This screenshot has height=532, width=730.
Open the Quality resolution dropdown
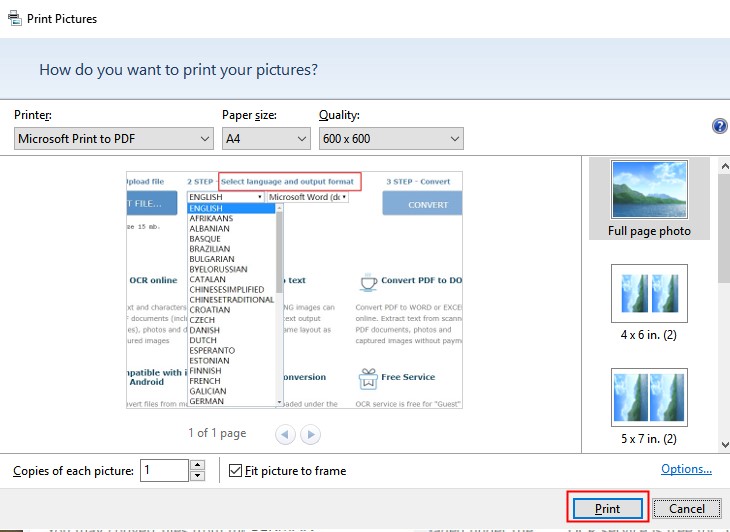coord(391,139)
